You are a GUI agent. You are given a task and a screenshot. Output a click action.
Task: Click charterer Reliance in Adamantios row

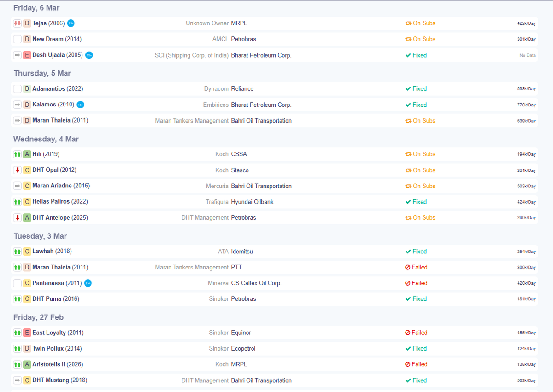coord(242,89)
